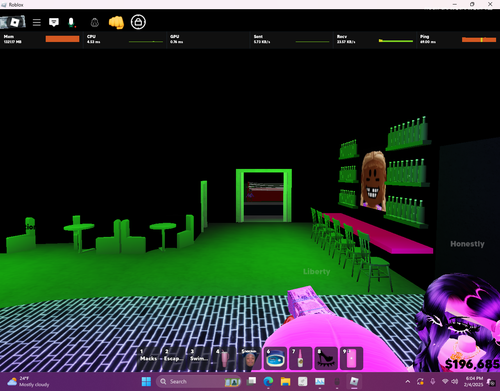The image size is (500, 391).
Task: Open Task View on the taskbar
Action: (251, 382)
